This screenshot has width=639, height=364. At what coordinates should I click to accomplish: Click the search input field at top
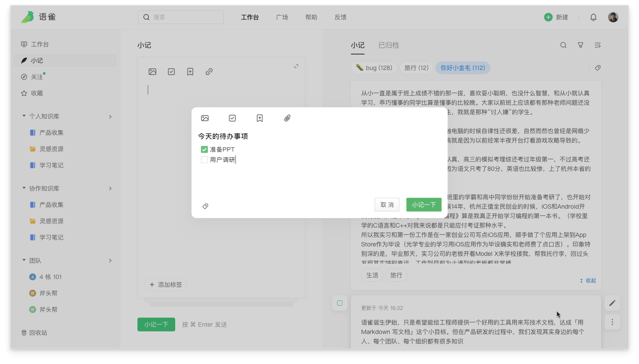[x=181, y=17]
